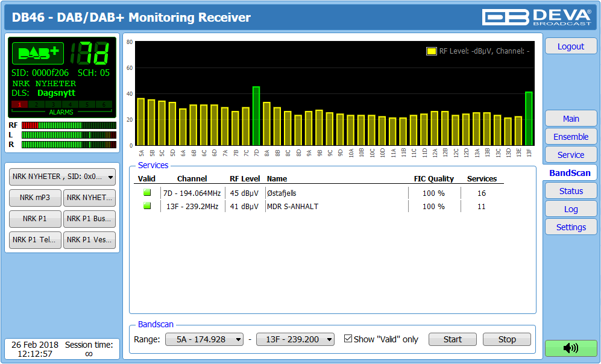
Task: Click the red alarm 1 indicator
Action: (x=19, y=105)
